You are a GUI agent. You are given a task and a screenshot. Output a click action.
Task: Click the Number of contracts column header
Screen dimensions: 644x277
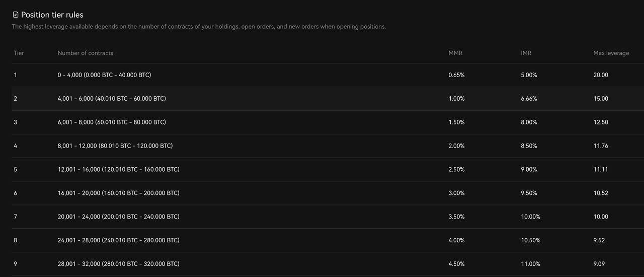(x=86, y=53)
